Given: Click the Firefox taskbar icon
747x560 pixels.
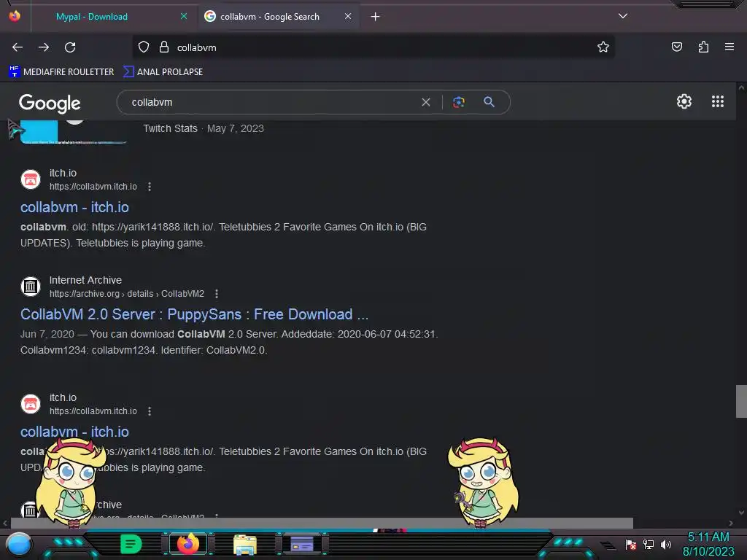Looking at the screenshot, I should (x=188, y=544).
